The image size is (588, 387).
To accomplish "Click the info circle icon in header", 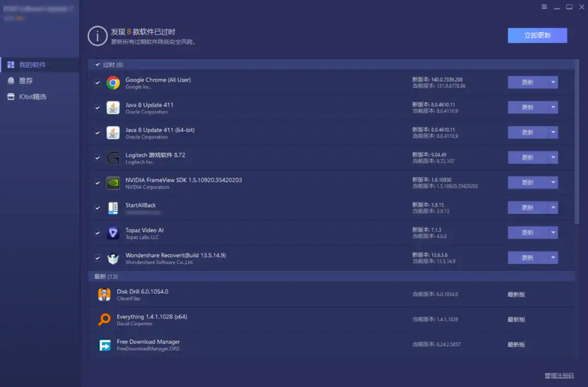I will 97,36.
